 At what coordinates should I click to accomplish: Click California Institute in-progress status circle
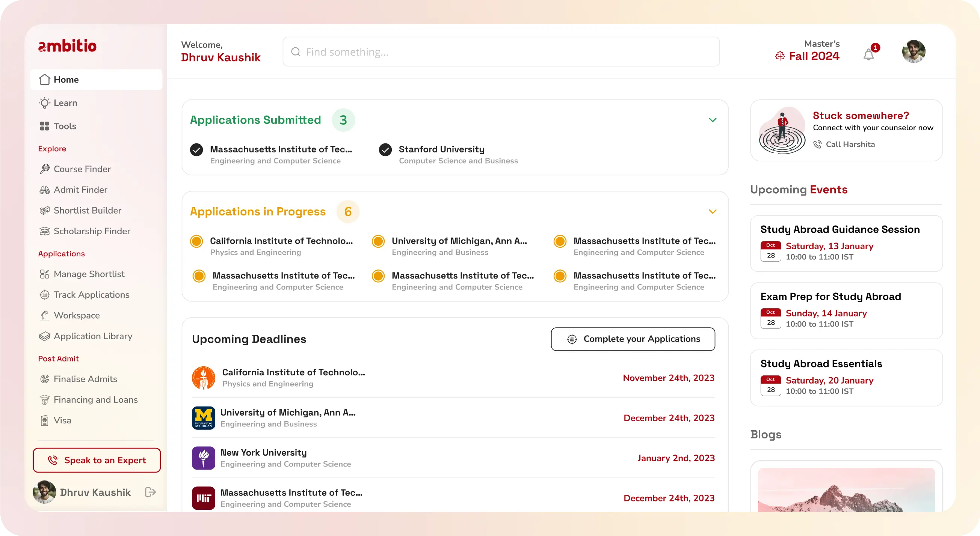[x=196, y=241]
